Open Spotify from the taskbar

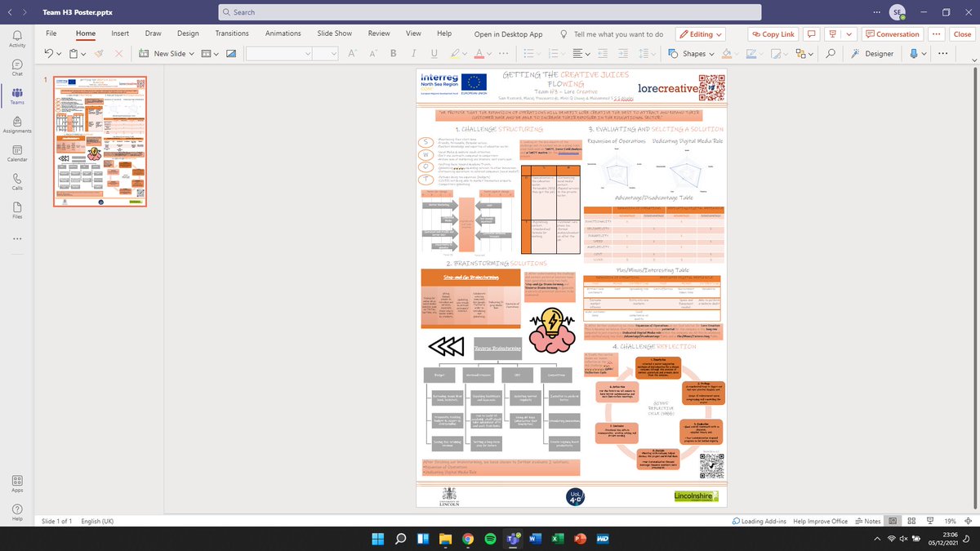pos(489,540)
